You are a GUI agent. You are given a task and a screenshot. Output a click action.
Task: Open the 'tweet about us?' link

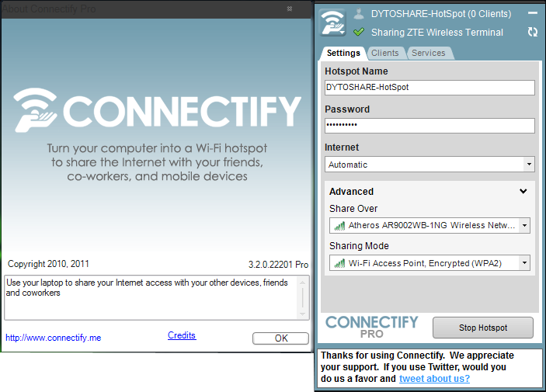click(x=434, y=379)
